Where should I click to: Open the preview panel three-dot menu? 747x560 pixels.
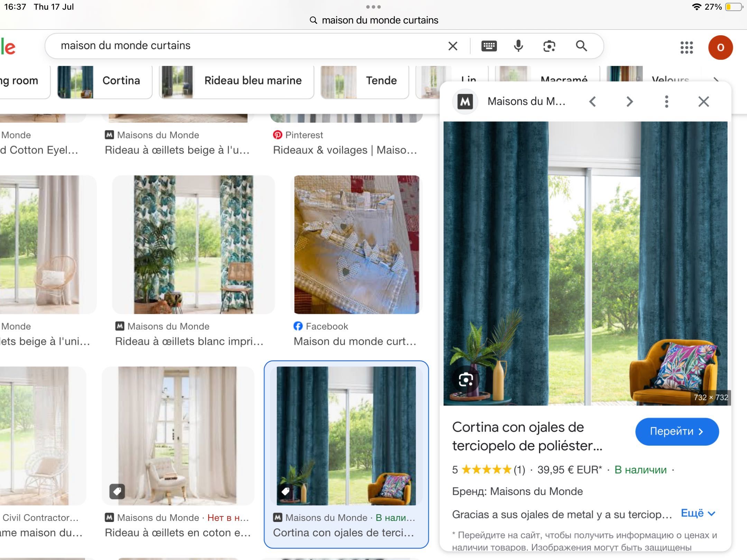click(x=666, y=102)
